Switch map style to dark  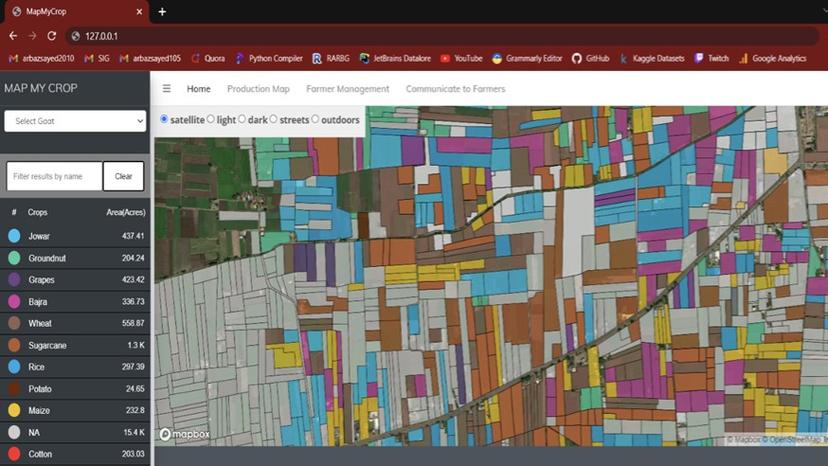click(242, 120)
